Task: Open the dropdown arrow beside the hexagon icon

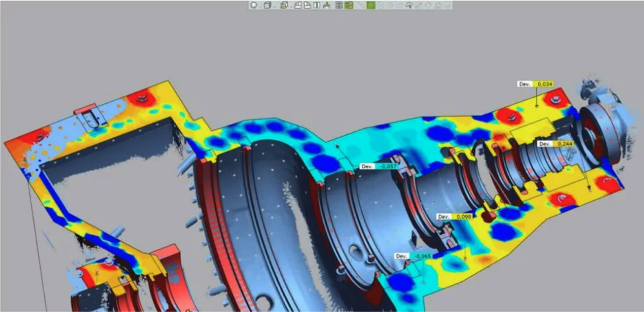Action: [260, 6]
